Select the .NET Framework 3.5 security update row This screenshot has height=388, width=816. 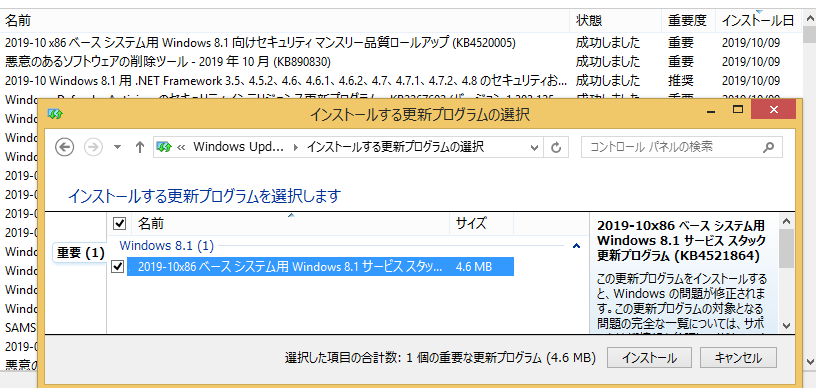coord(401,81)
